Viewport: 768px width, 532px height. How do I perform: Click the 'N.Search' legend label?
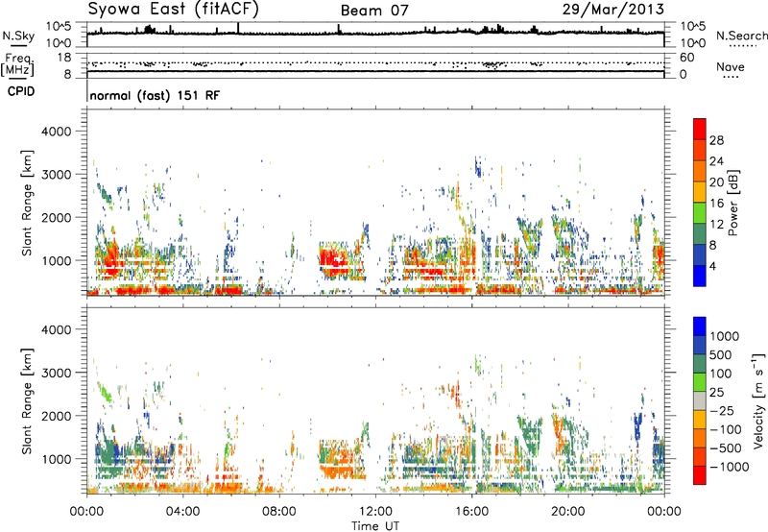point(741,36)
